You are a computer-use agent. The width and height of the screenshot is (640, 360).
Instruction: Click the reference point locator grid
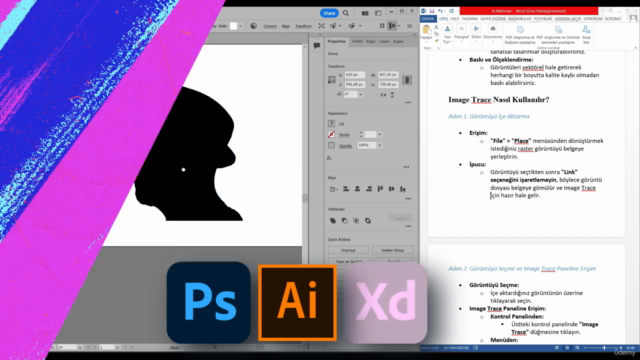pyautogui.click(x=331, y=80)
